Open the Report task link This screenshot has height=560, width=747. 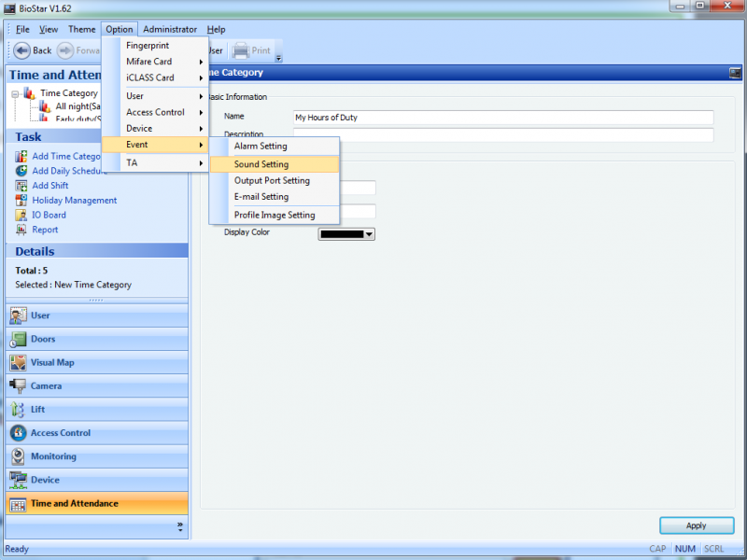point(45,230)
